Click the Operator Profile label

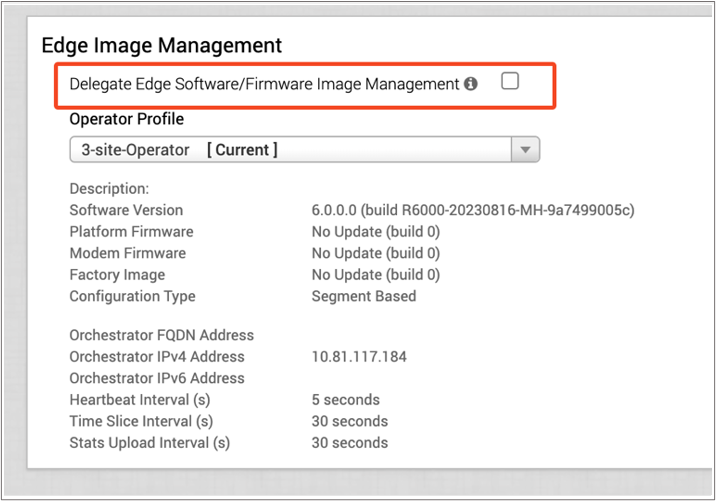click(127, 119)
